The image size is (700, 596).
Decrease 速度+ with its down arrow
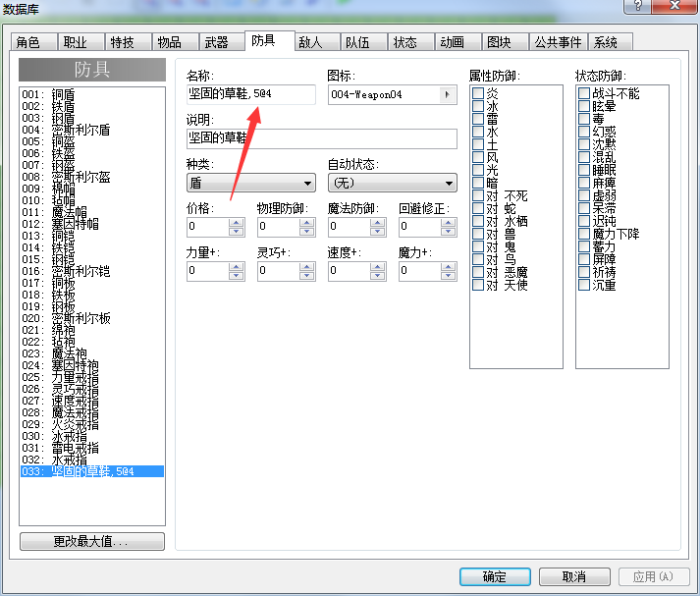point(378,276)
